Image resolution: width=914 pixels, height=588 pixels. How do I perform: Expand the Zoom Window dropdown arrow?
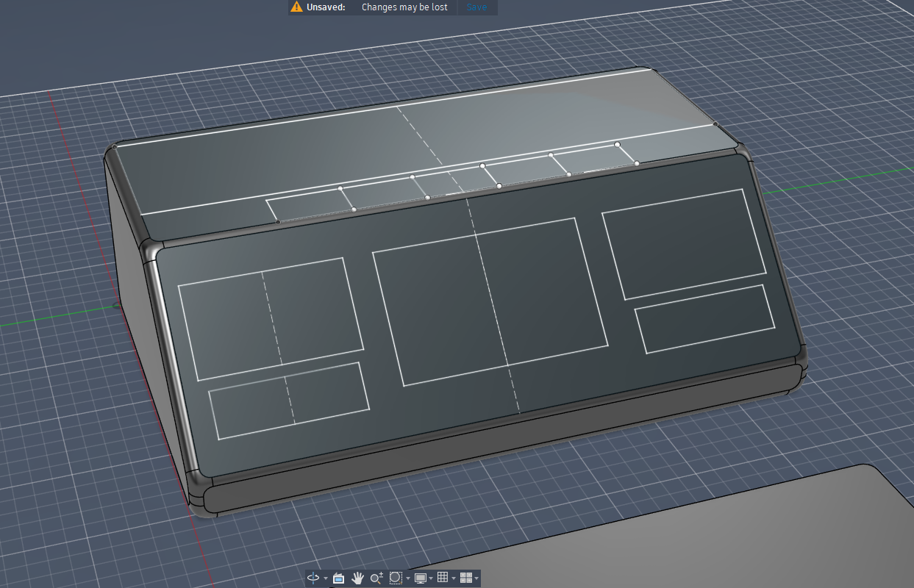pos(408,579)
